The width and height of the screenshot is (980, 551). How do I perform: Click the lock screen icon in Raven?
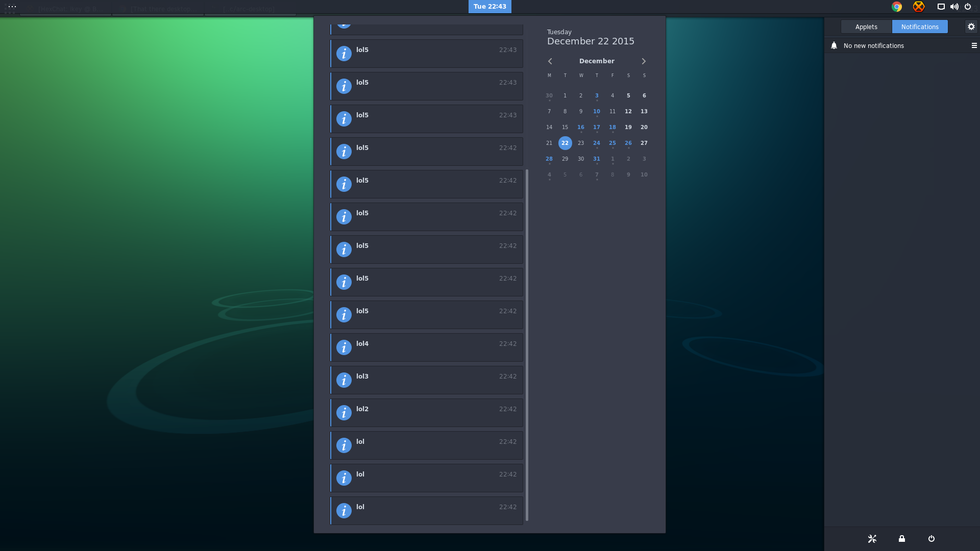[902, 539]
